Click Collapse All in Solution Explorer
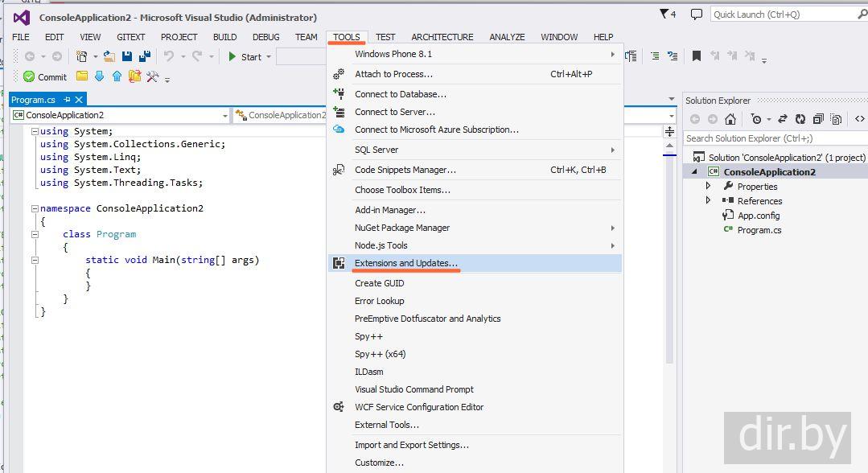Viewport: 868px width, 473px height. click(818, 119)
